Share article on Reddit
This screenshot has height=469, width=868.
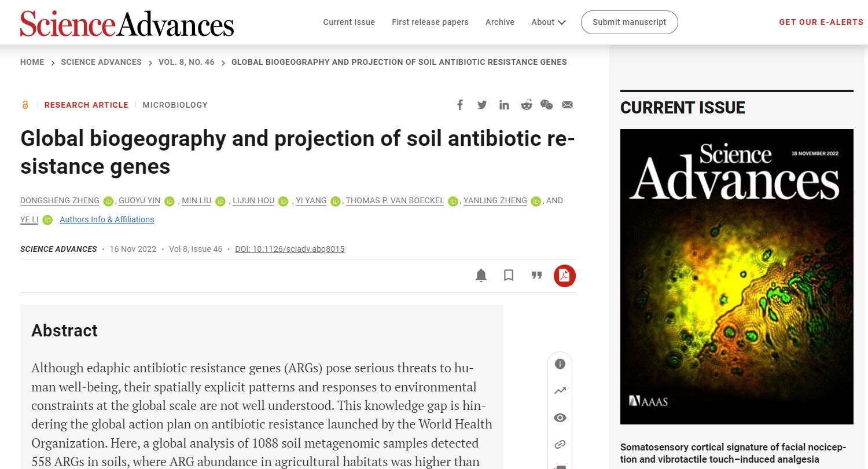point(526,105)
